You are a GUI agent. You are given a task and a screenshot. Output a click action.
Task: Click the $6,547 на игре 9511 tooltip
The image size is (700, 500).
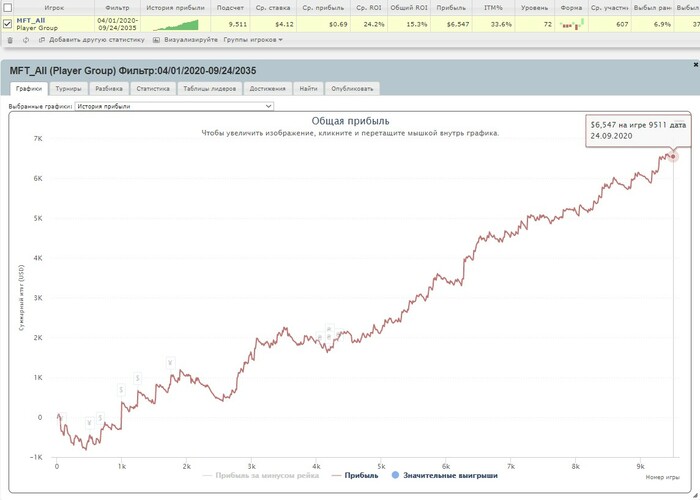tap(638, 130)
